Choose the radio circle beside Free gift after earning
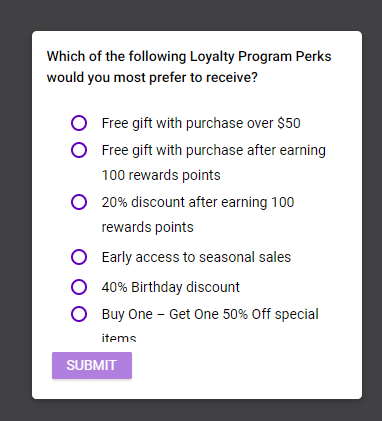This screenshot has width=382, height=421. [79, 150]
